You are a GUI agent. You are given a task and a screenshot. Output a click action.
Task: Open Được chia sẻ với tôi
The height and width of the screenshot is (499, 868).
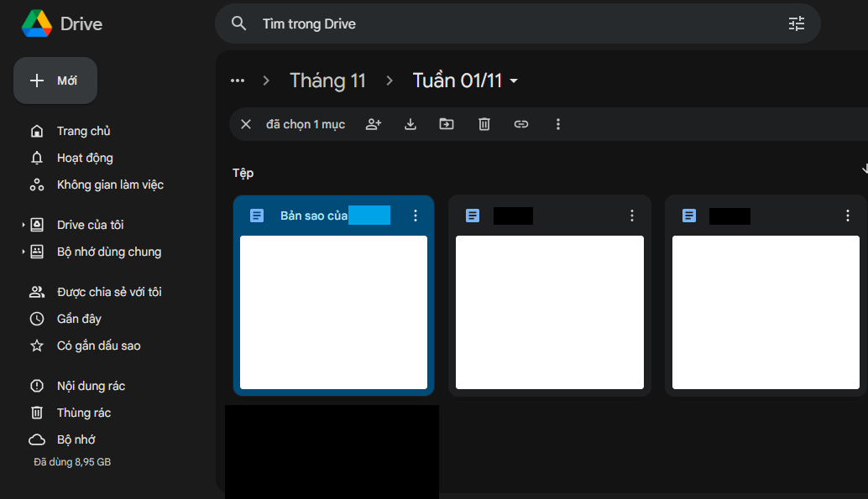(x=108, y=292)
